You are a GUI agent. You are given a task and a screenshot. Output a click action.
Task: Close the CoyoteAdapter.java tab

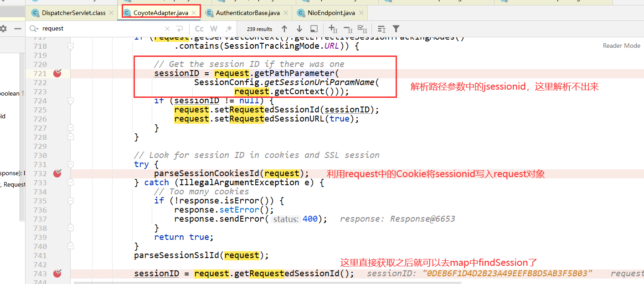click(194, 13)
